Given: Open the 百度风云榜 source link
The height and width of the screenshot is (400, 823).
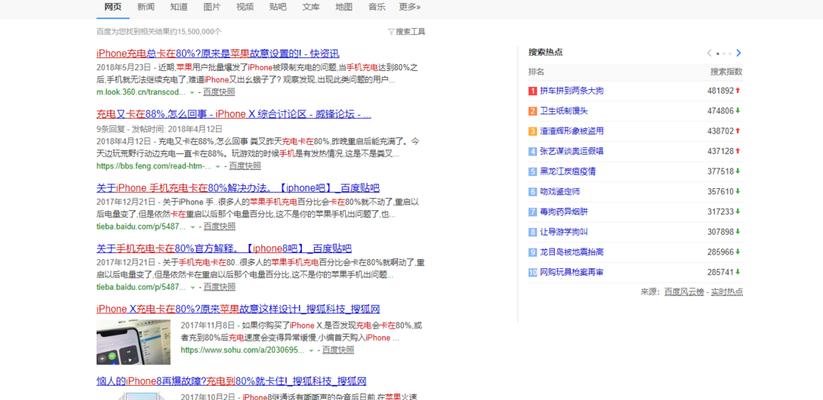Looking at the screenshot, I should (684, 292).
